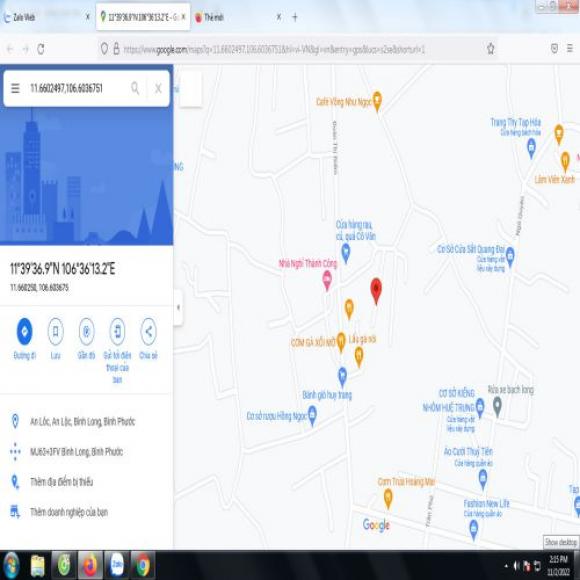This screenshot has height=580, width=580.
Task: Go back to previous page
Action: 10,49
